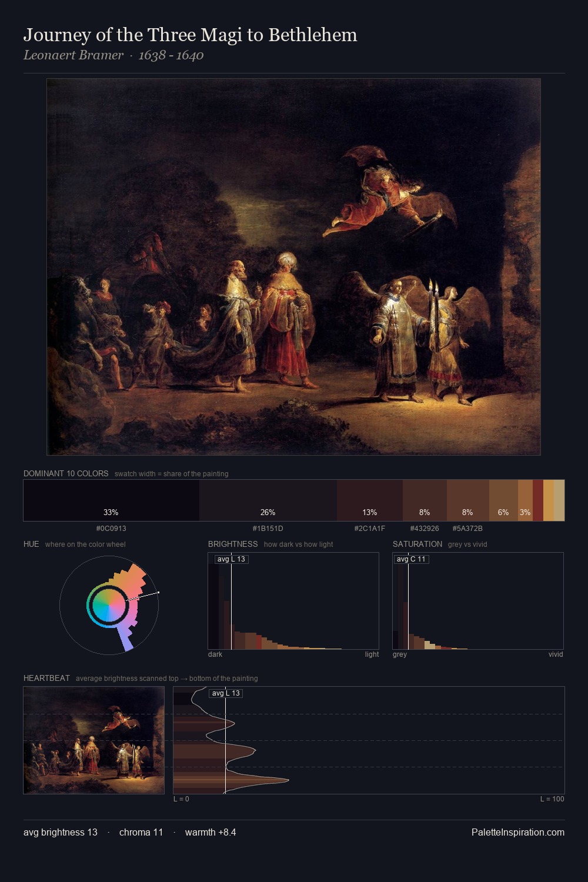Click the saturation histogram chart
The image size is (588, 882).
pos(478,601)
